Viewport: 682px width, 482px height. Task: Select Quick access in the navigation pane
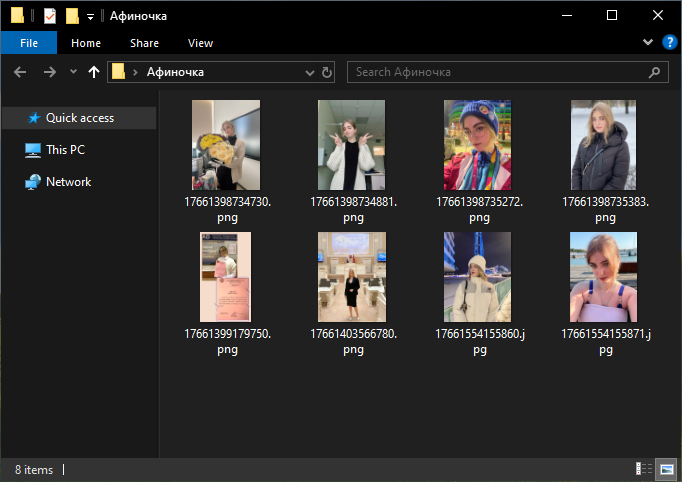coord(79,118)
